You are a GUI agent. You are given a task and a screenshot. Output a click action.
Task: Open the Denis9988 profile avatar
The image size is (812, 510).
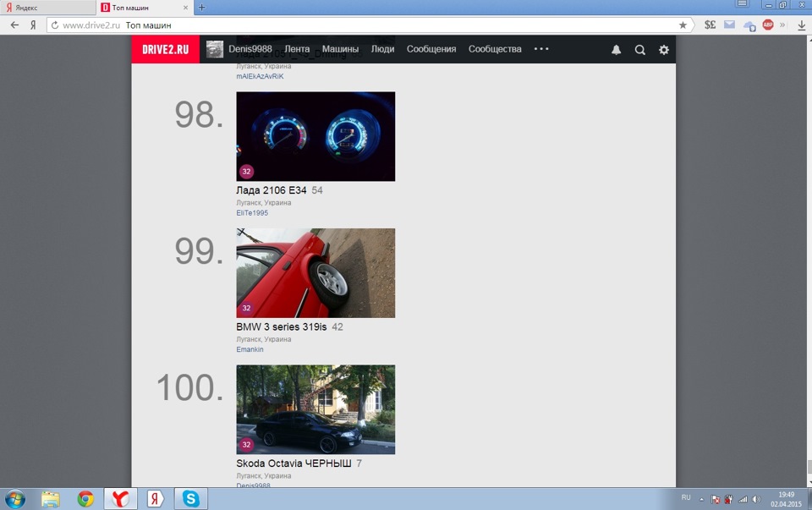click(x=214, y=49)
